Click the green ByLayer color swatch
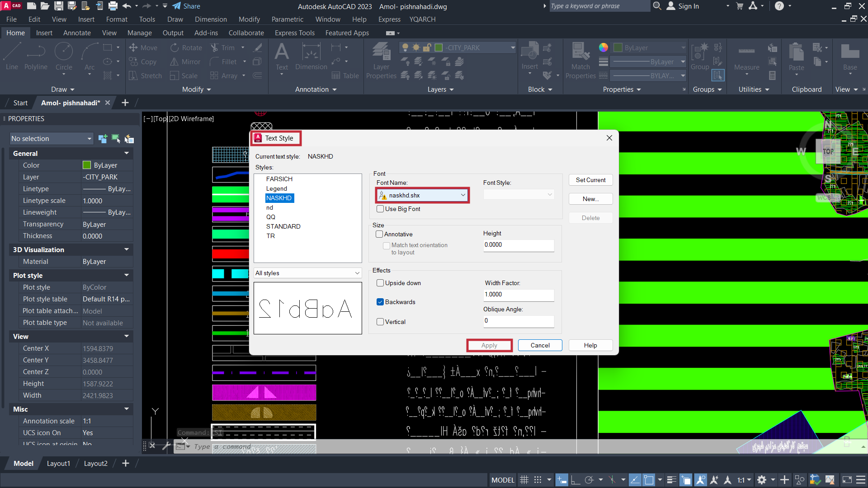 pos(87,165)
